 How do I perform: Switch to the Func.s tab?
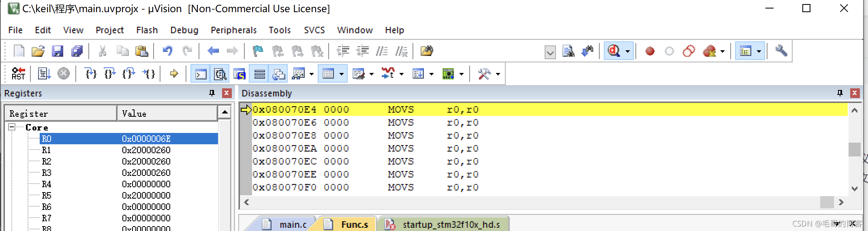[347, 224]
